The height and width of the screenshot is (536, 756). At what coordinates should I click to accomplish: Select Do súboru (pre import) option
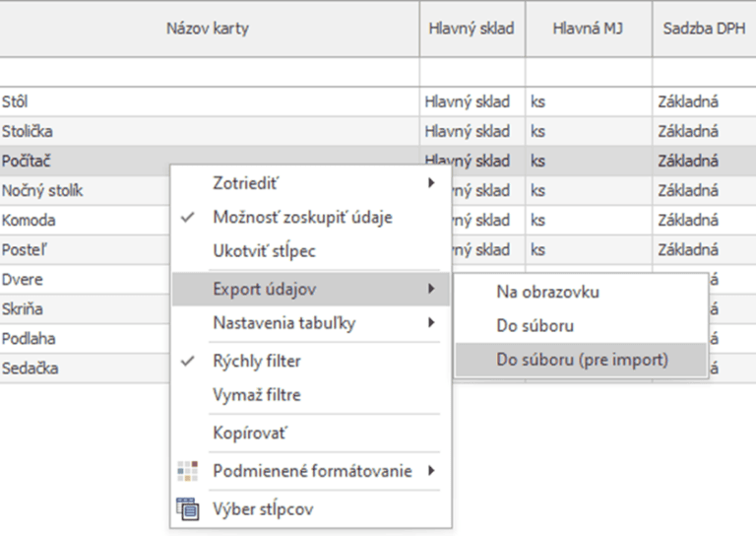tap(581, 360)
